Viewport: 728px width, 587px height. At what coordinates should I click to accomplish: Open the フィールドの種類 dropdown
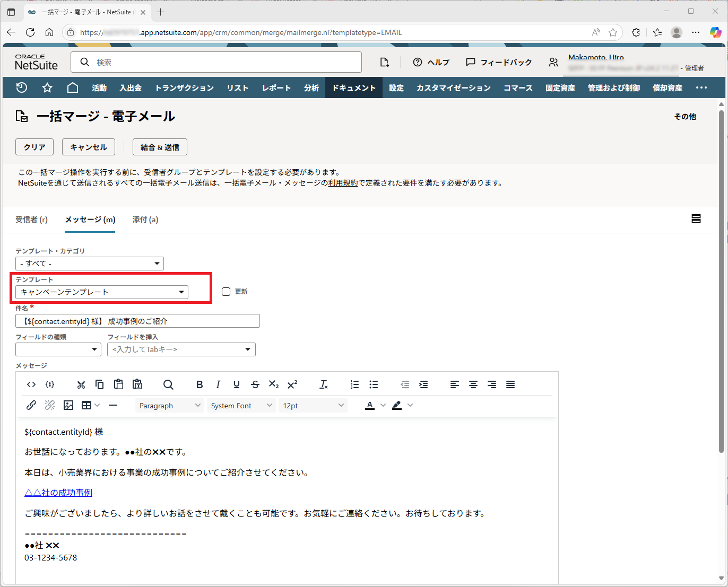(58, 349)
